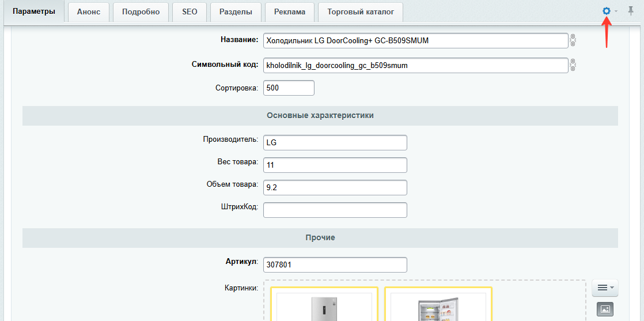Edit the Объем товара field value 9.2

coord(335,187)
